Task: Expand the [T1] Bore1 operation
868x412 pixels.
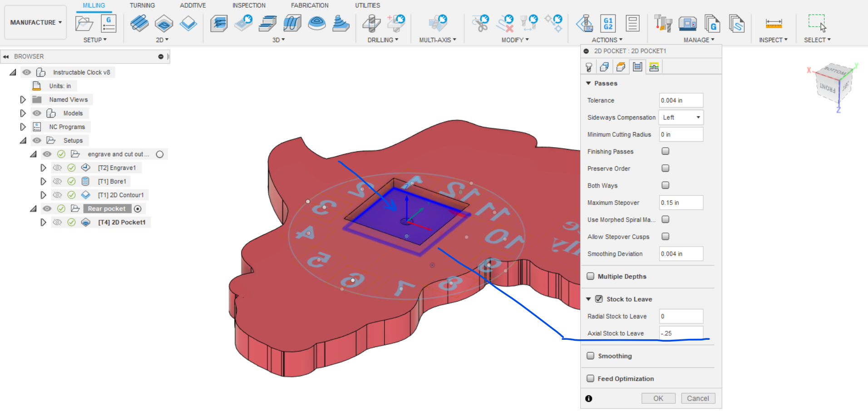Action: [43, 181]
